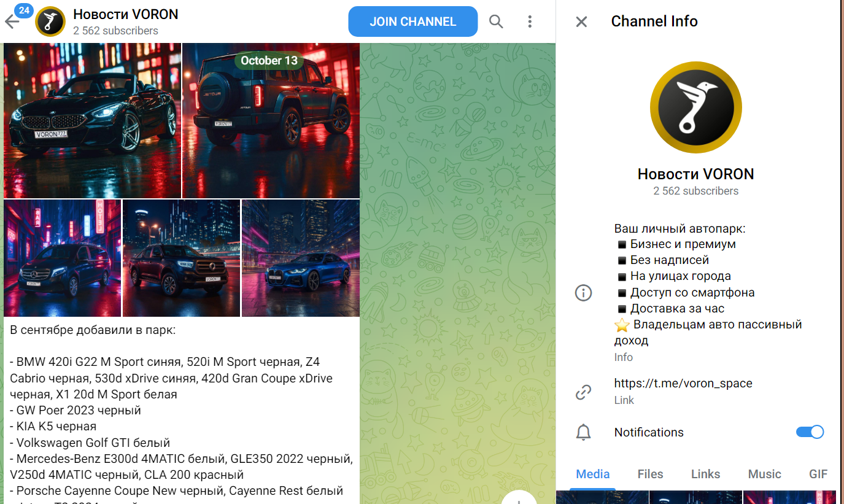
Task: Toggle the Notifications switch off
Action: click(x=810, y=432)
